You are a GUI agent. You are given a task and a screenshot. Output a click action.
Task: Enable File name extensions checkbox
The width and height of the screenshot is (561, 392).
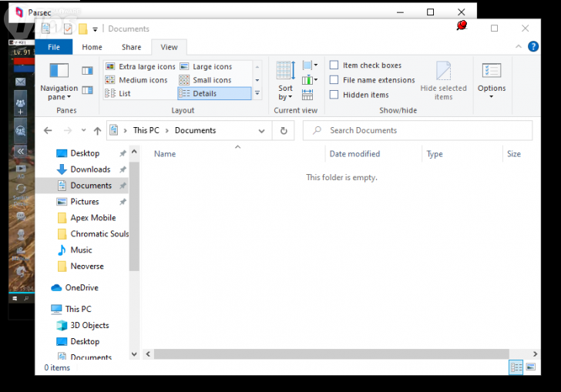click(x=334, y=80)
